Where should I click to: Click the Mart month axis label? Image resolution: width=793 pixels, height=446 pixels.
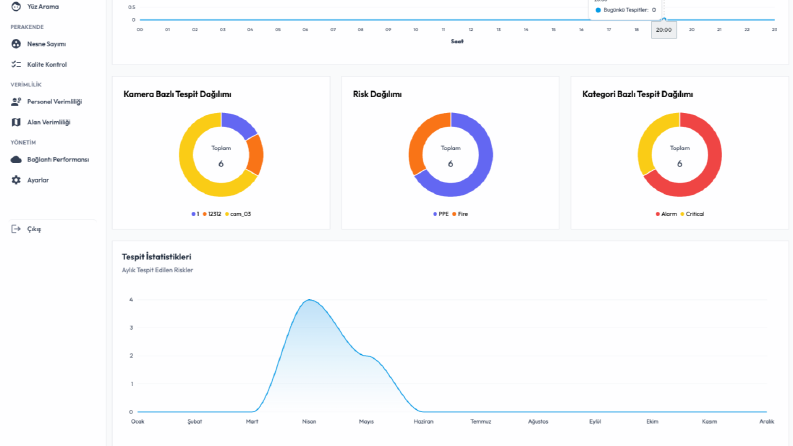point(252,421)
